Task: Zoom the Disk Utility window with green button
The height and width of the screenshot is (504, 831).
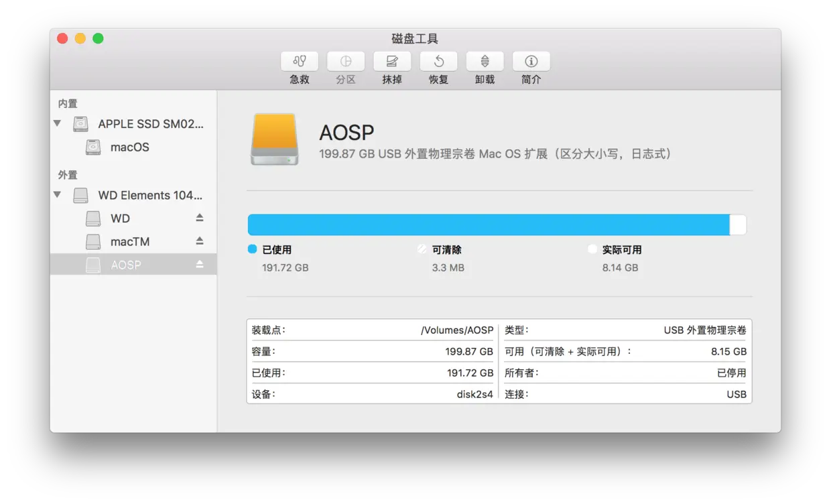Action: click(x=98, y=39)
